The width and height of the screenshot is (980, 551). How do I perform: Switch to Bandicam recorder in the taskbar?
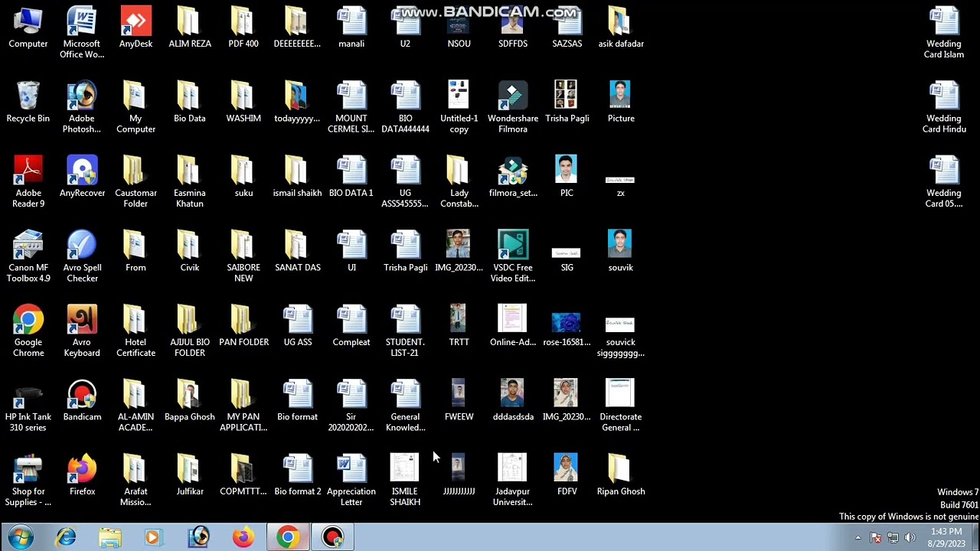tap(332, 538)
